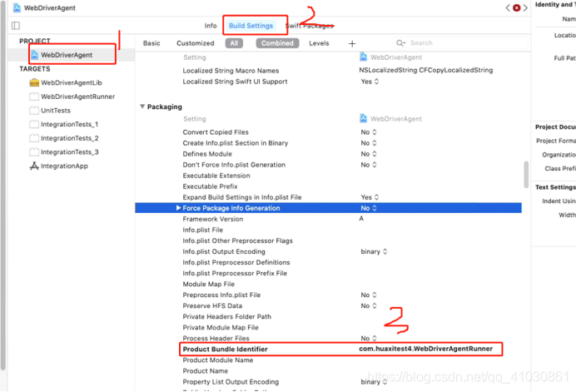Screen dimensions: 576x392
Task: Go to next issue chevron
Action: pyautogui.click(x=525, y=7)
